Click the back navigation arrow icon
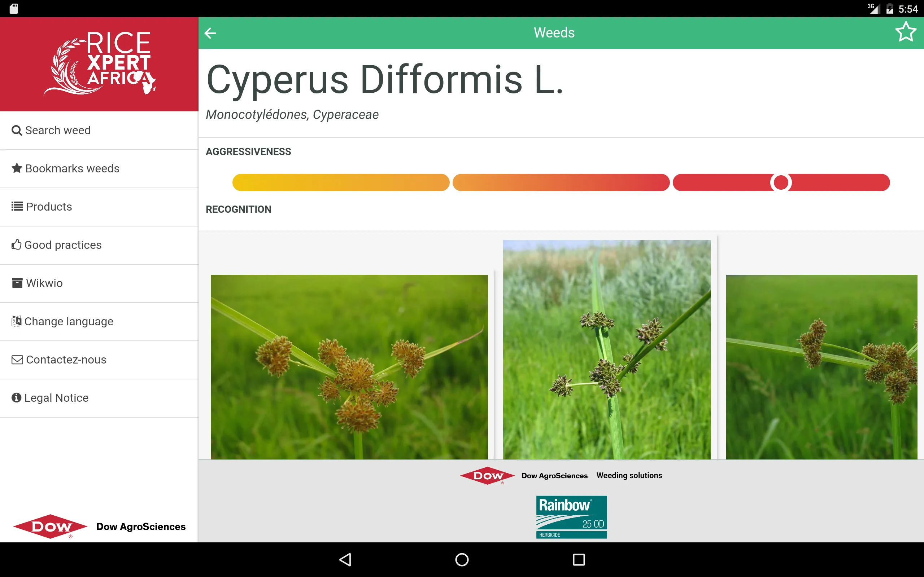Image resolution: width=924 pixels, height=577 pixels. click(x=211, y=32)
